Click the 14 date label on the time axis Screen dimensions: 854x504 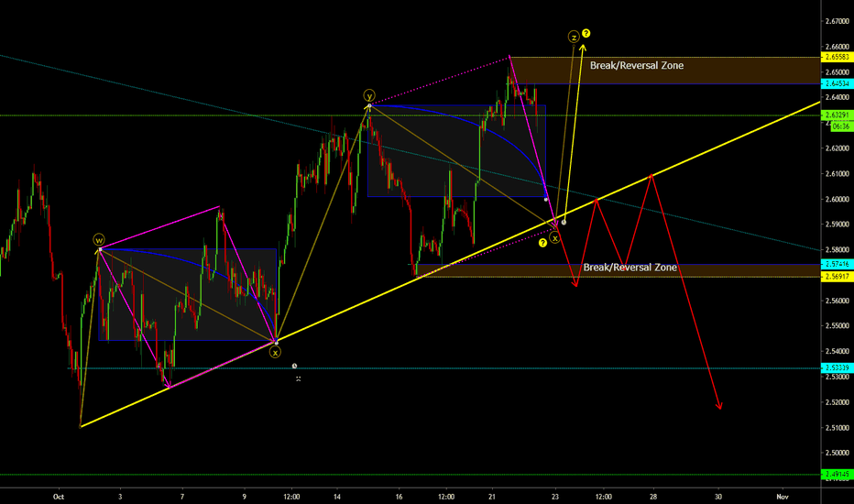[337, 497]
